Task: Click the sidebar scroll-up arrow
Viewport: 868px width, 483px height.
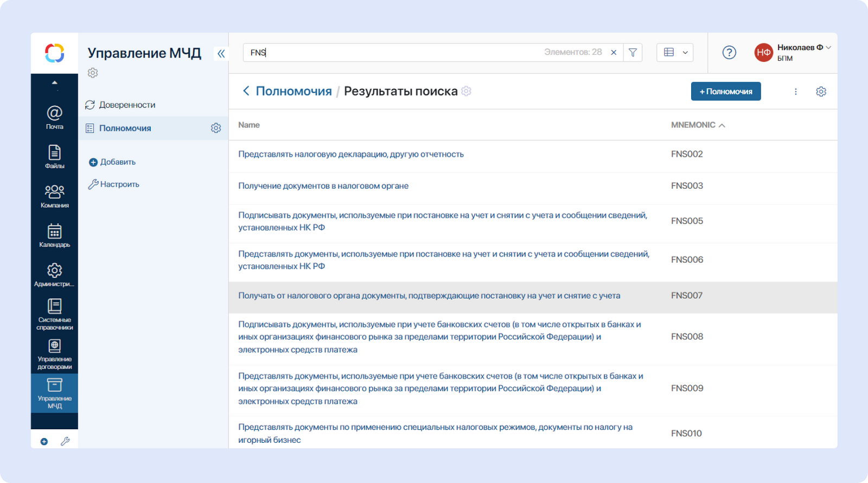Action: (x=54, y=82)
